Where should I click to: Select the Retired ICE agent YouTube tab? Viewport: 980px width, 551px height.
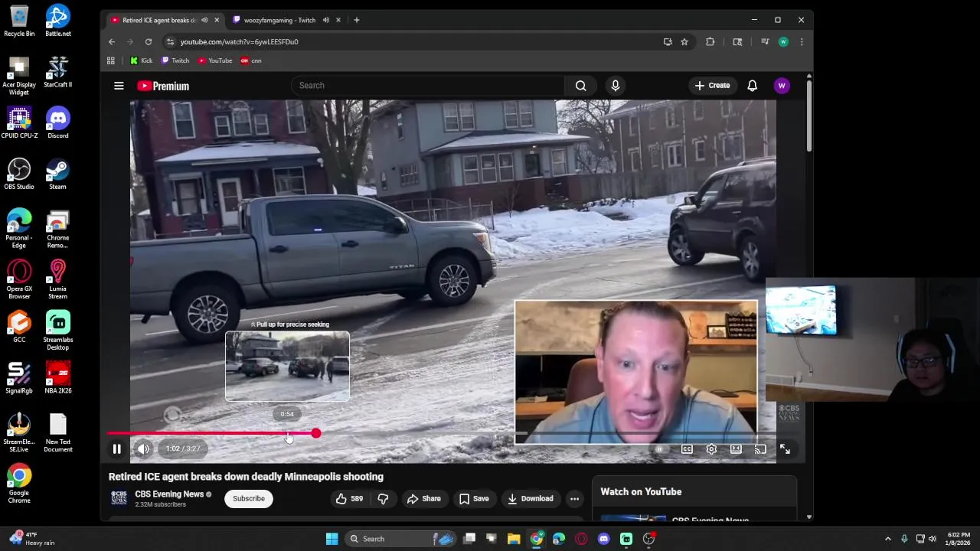tap(158, 20)
